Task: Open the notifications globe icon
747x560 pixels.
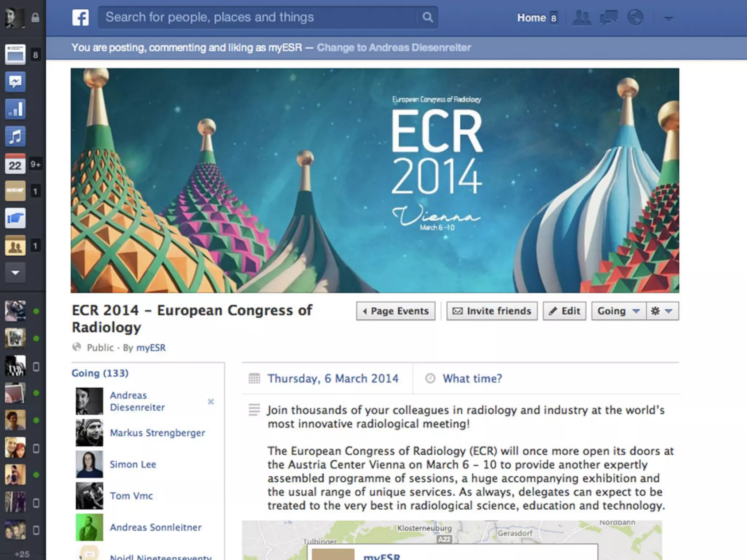Action: (635, 17)
